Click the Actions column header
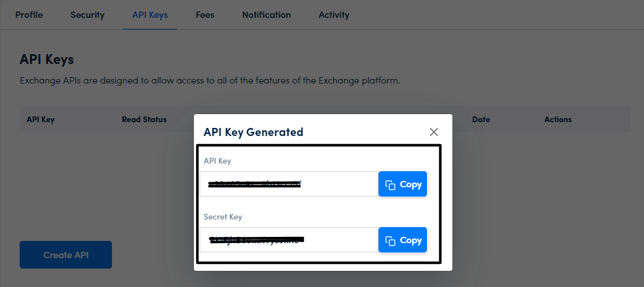The height and width of the screenshot is (287, 644). (557, 120)
